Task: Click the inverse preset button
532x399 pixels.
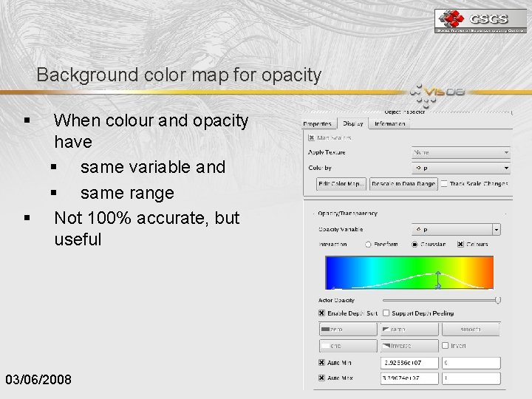Action: click(x=409, y=346)
